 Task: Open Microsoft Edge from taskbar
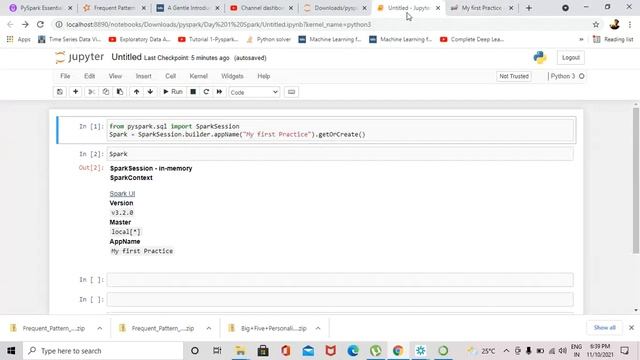[x=353, y=351]
